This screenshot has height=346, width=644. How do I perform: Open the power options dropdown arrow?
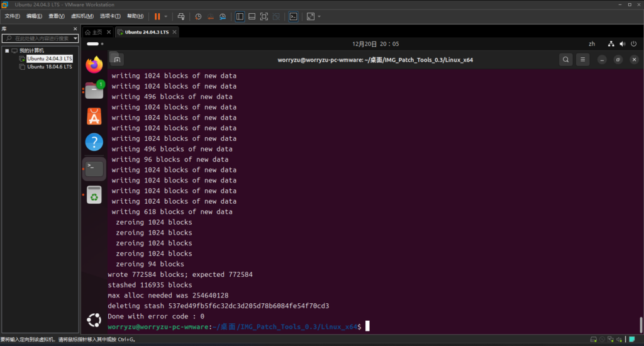click(x=166, y=16)
